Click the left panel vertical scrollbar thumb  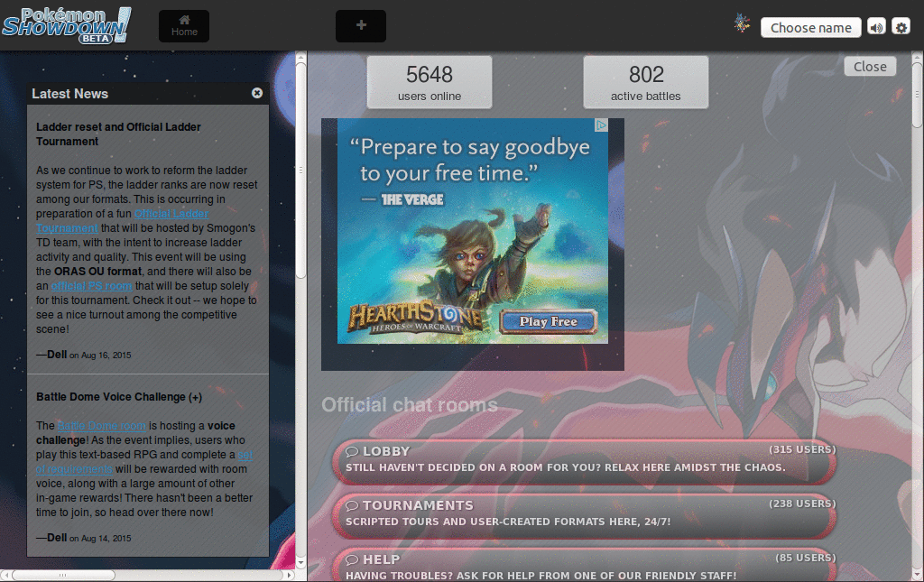(300, 170)
